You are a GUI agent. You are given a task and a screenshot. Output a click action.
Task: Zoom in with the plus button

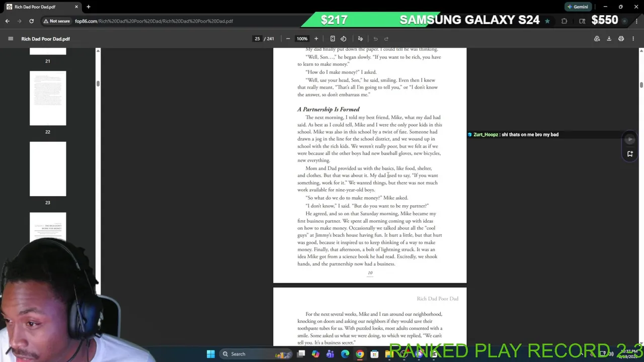(x=316, y=39)
